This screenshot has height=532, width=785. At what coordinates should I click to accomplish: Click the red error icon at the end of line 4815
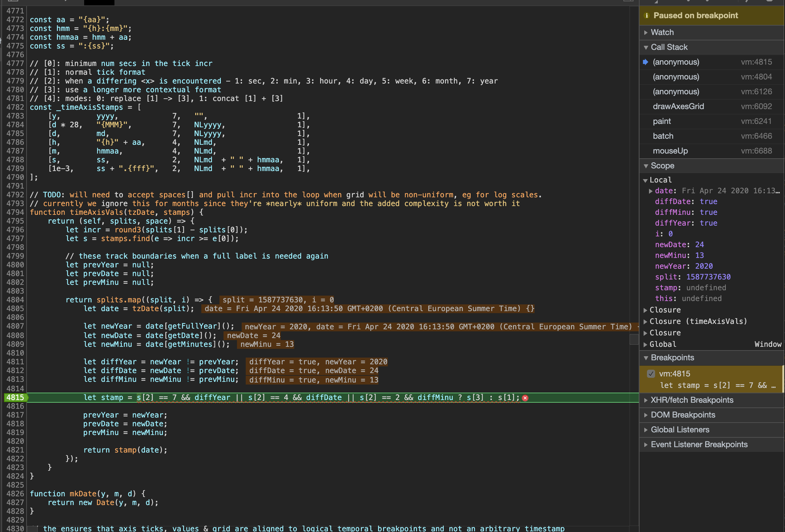[x=525, y=398]
